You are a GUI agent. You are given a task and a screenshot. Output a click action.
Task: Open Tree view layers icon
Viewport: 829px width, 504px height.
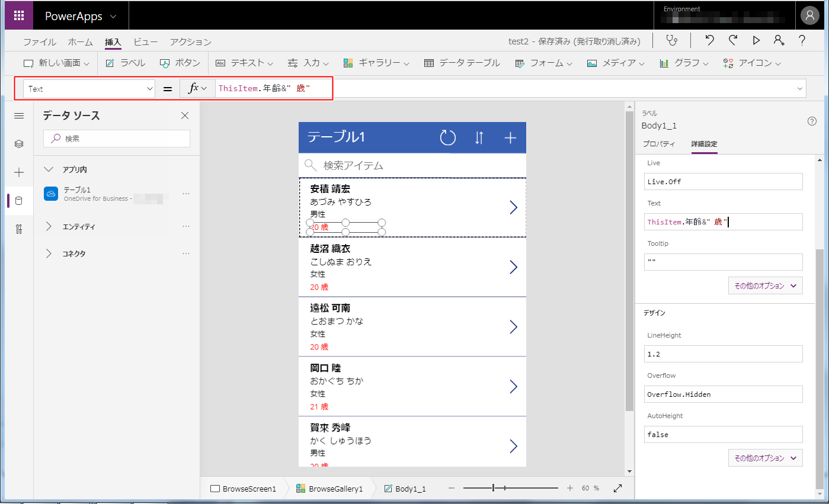pos(19,144)
